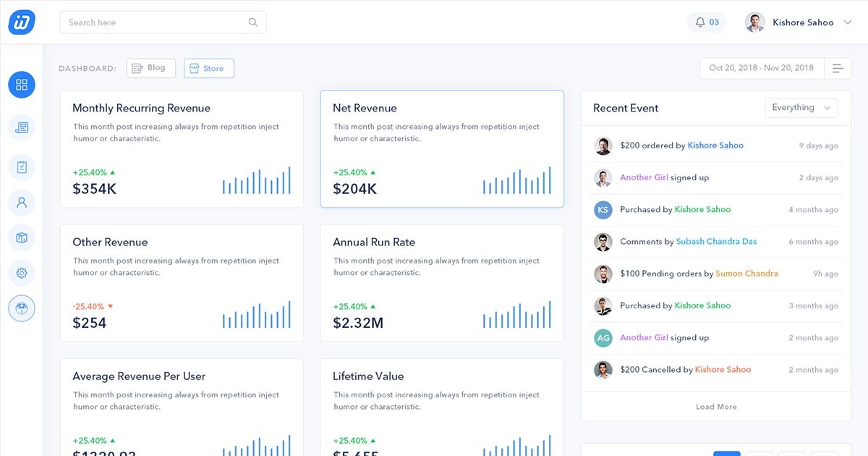Open the task clipboard sidebar icon
This screenshot has width=868, height=456.
22,167
